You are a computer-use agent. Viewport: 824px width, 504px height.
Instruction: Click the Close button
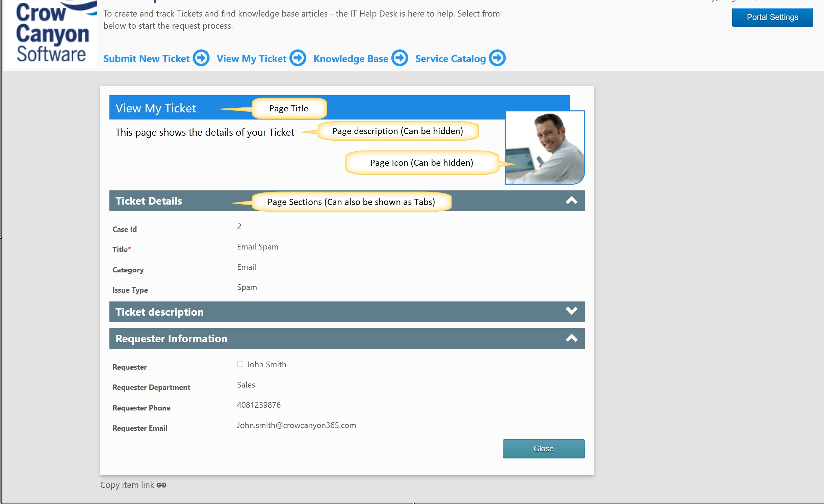point(543,448)
